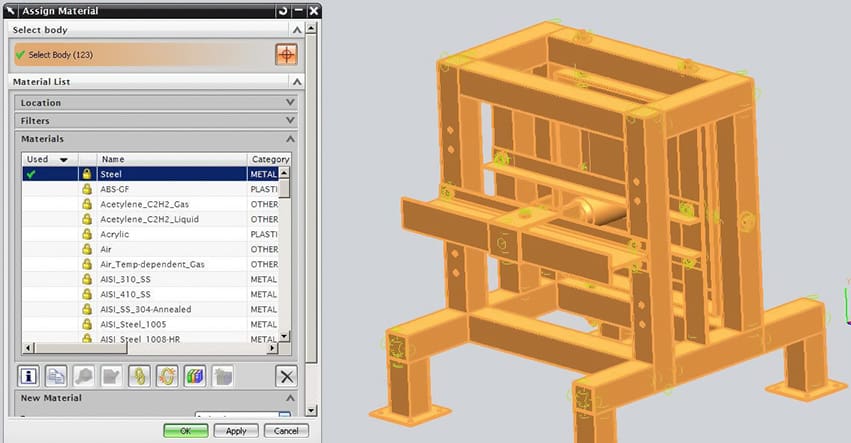Image resolution: width=851 pixels, height=443 pixels.
Task: Click the Name column header
Action: pyautogui.click(x=170, y=159)
